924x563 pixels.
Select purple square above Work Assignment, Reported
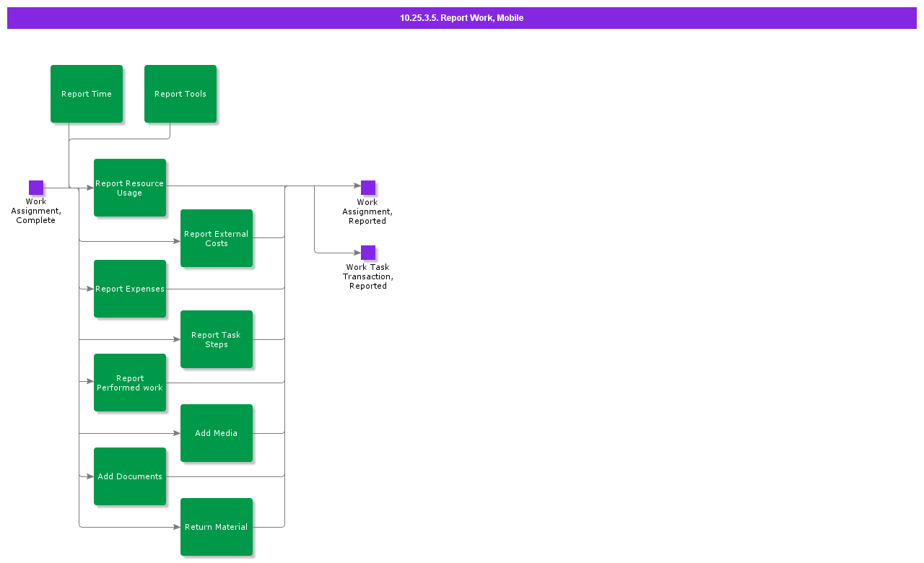point(368,188)
